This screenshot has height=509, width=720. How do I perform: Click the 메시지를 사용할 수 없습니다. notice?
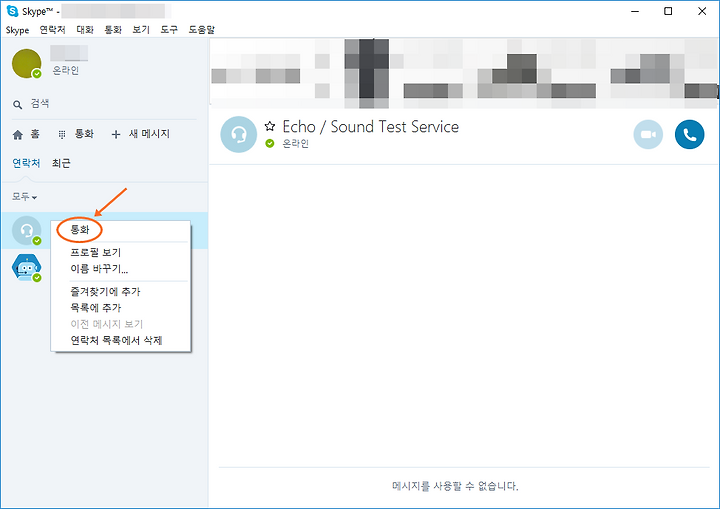click(455, 486)
